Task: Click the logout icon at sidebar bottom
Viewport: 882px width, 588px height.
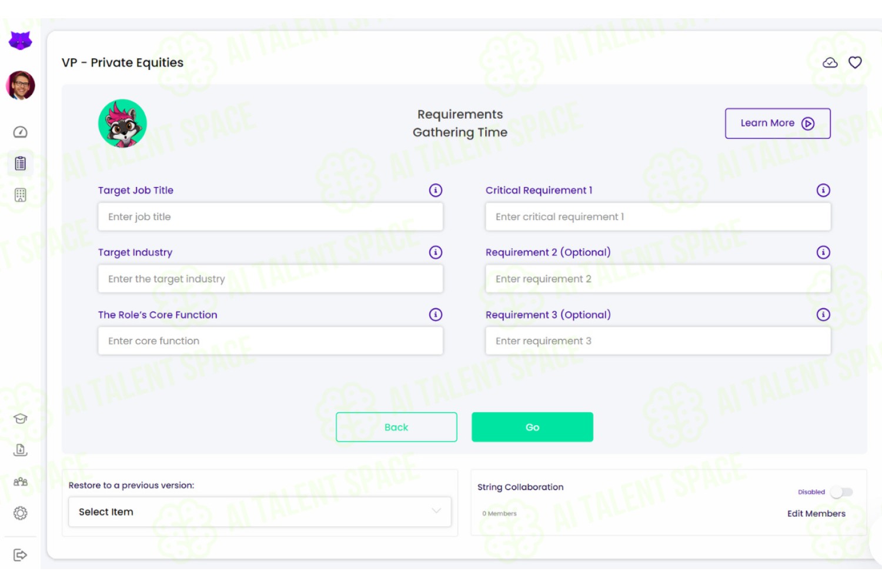Action: tap(20, 555)
